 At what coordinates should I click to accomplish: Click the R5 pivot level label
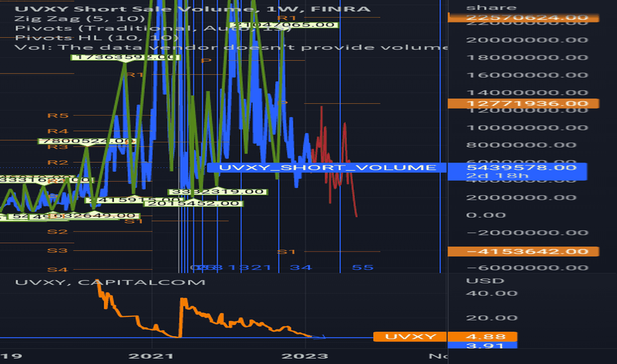pos(58,116)
